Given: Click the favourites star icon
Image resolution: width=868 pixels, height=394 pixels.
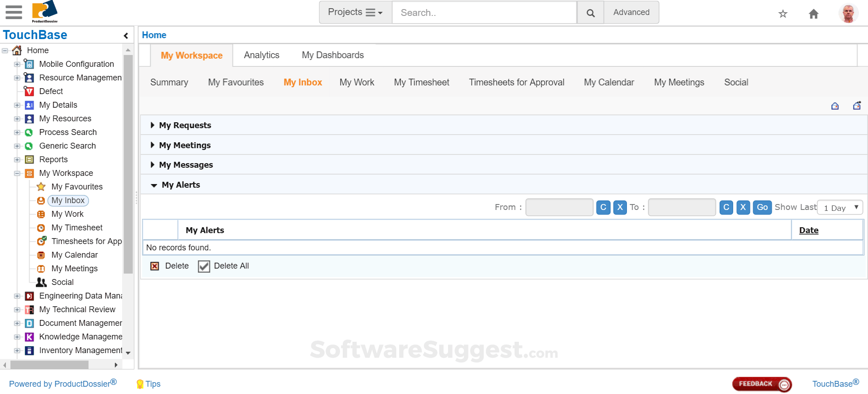Looking at the screenshot, I should (783, 14).
